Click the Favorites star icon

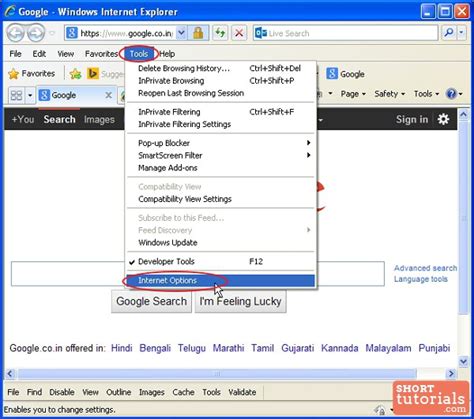13,74
